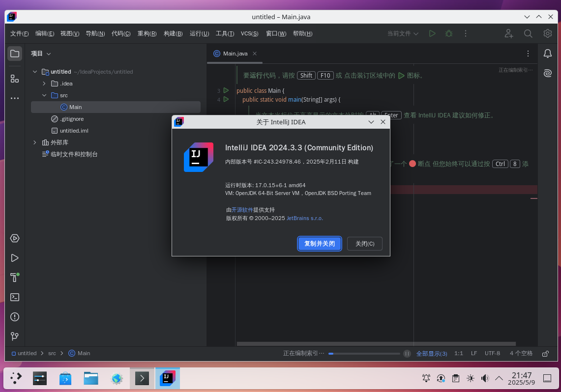Open the Notifications bell icon
Viewport: 561px width, 392px height.
(547, 54)
